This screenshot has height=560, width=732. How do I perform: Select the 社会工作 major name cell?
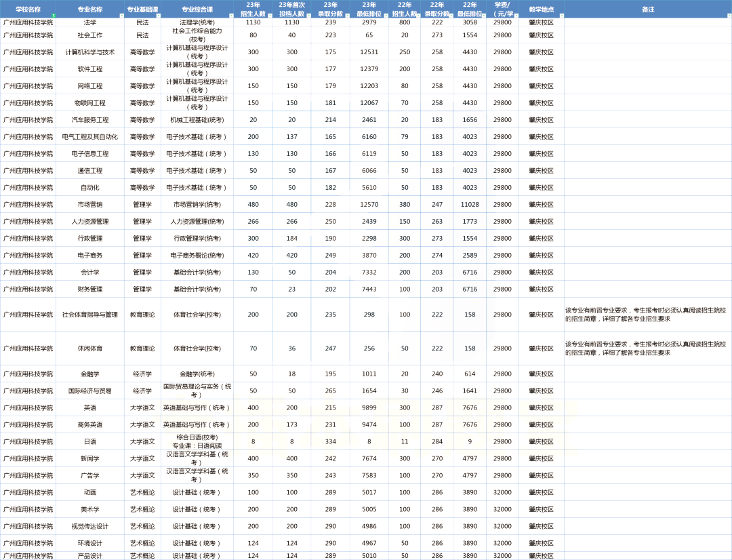click(x=90, y=35)
